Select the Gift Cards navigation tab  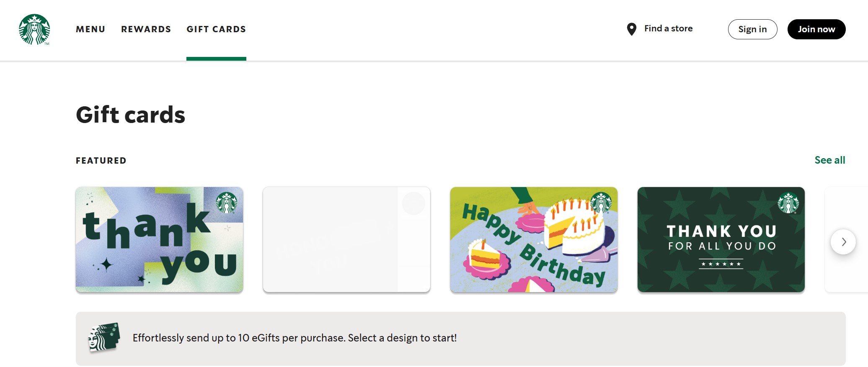coord(216,29)
